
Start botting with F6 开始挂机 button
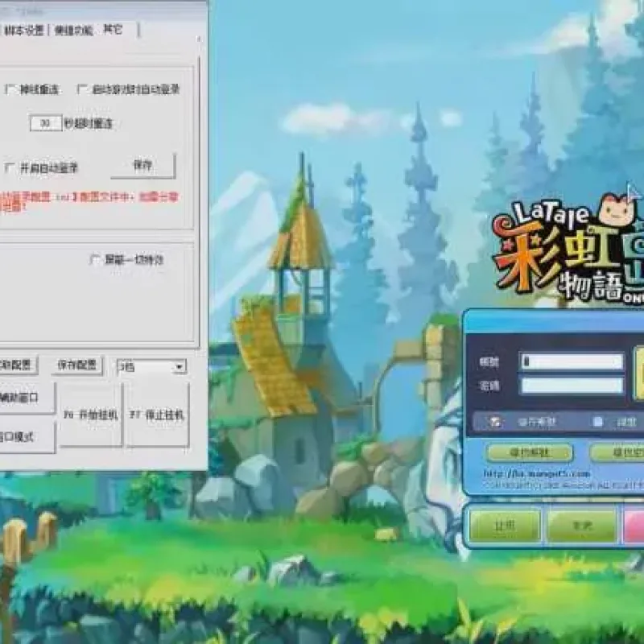click(91, 415)
